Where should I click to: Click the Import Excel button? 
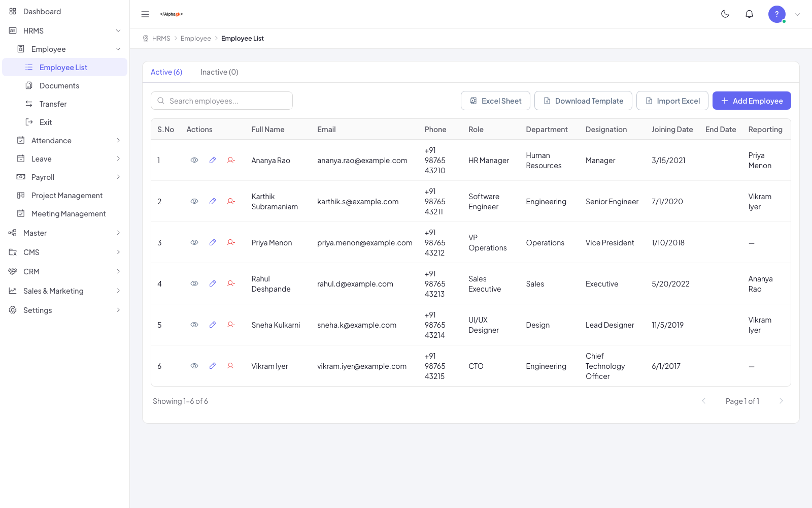click(x=672, y=101)
